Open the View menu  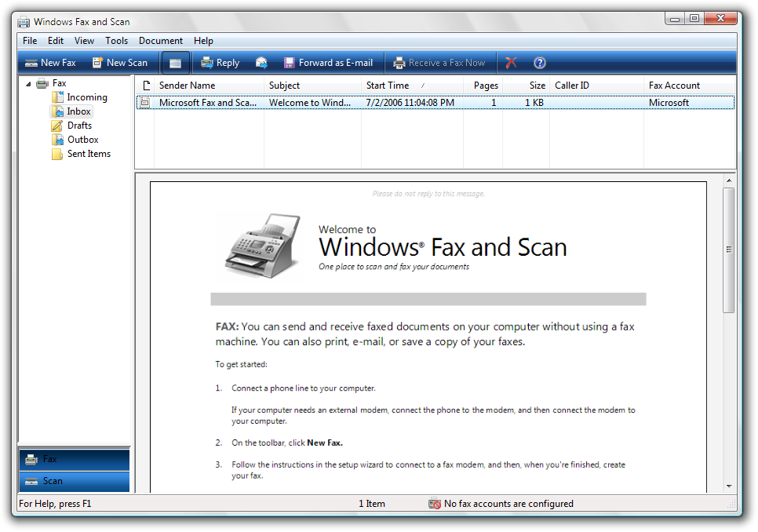click(84, 41)
